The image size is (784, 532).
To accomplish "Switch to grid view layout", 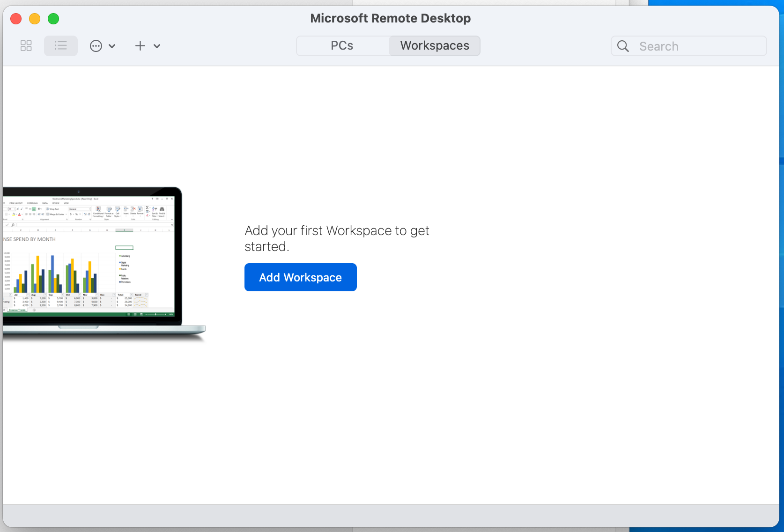I will tap(26, 46).
